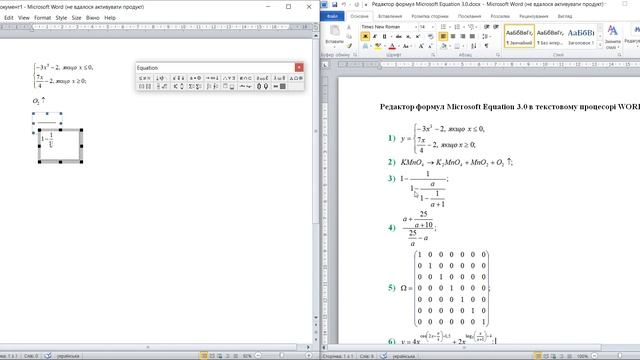Open Edit menu in equation editor window
This screenshot has height=360, width=640.
9,18
